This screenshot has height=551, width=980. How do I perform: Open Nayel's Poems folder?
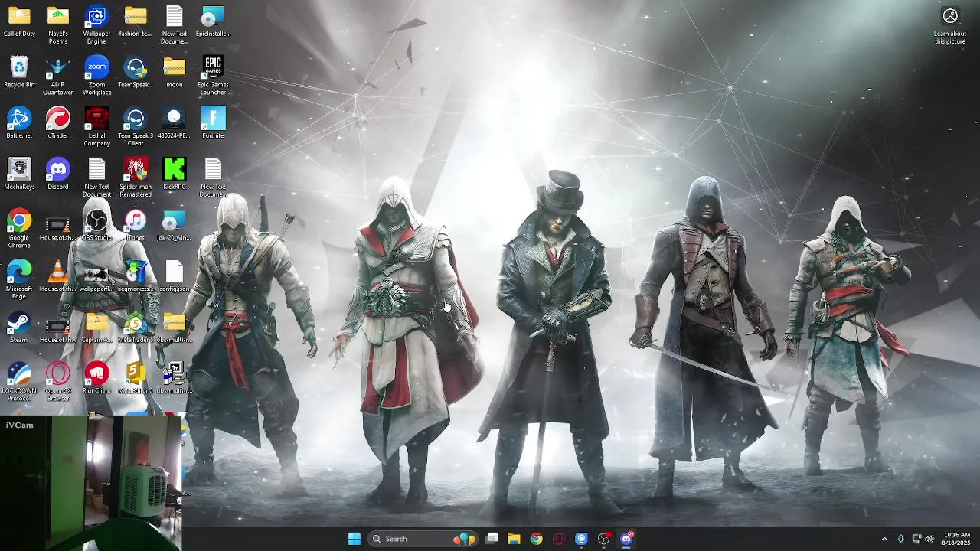[58, 25]
